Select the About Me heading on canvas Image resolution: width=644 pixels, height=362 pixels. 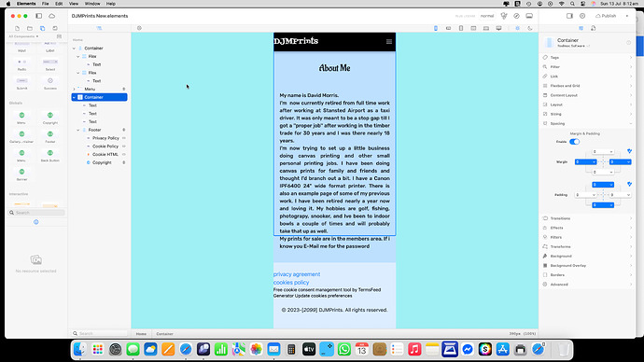pos(335,68)
